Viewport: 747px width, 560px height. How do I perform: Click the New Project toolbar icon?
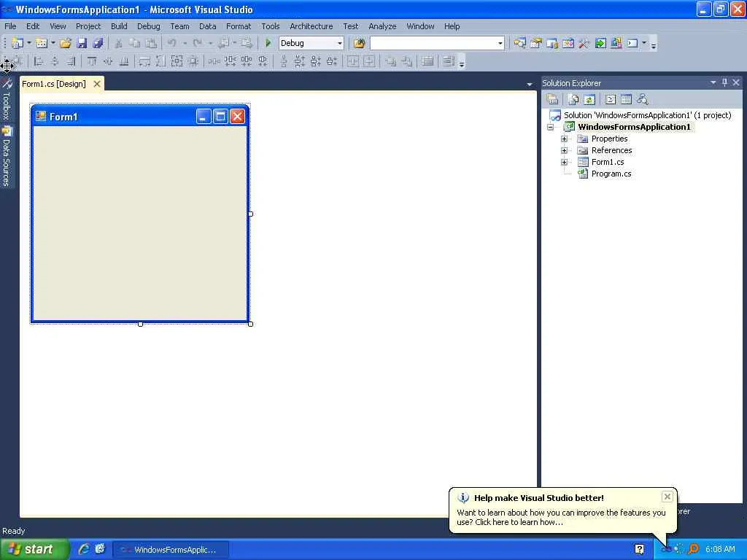point(18,43)
